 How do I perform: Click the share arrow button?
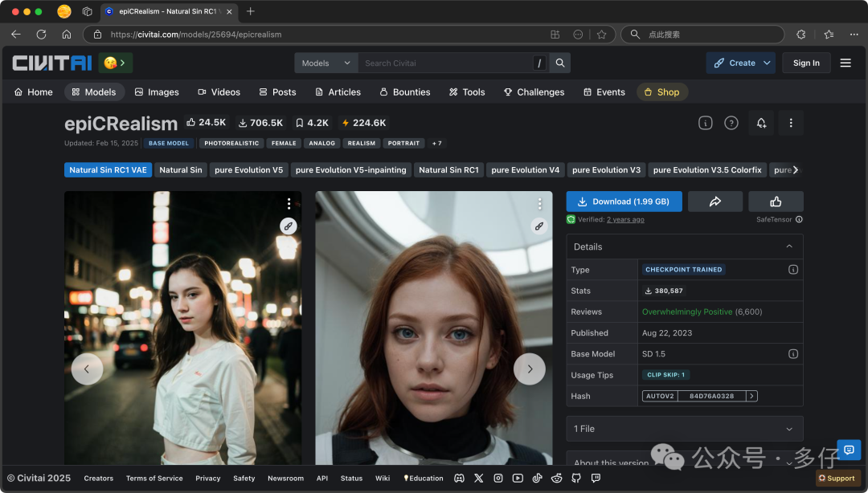click(715, 202)
